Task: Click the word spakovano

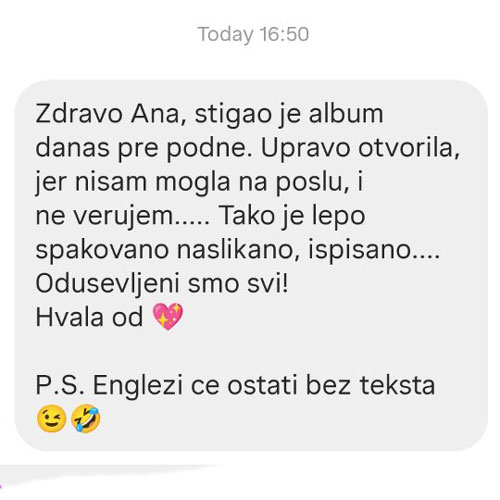Action: 102,250
